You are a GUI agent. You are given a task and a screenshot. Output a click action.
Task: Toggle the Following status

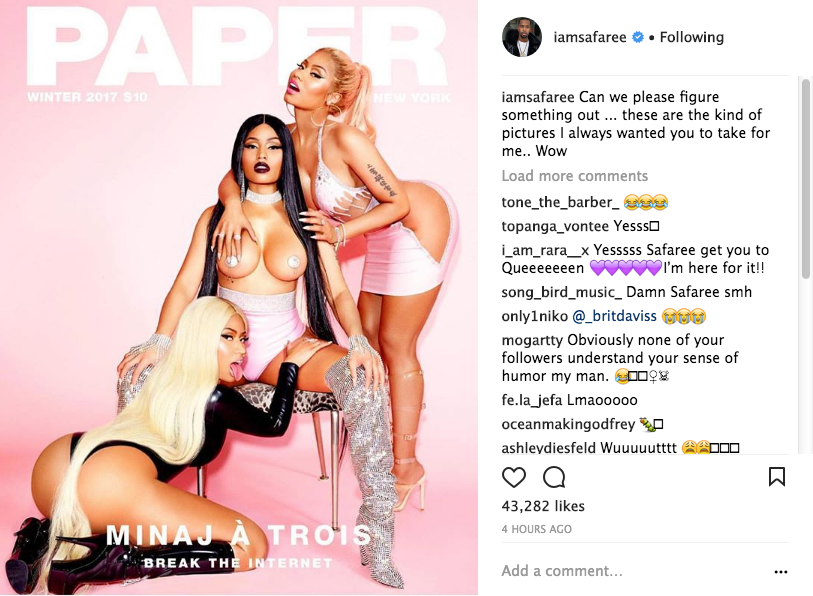pyautogui.click(x=692, y=37)
